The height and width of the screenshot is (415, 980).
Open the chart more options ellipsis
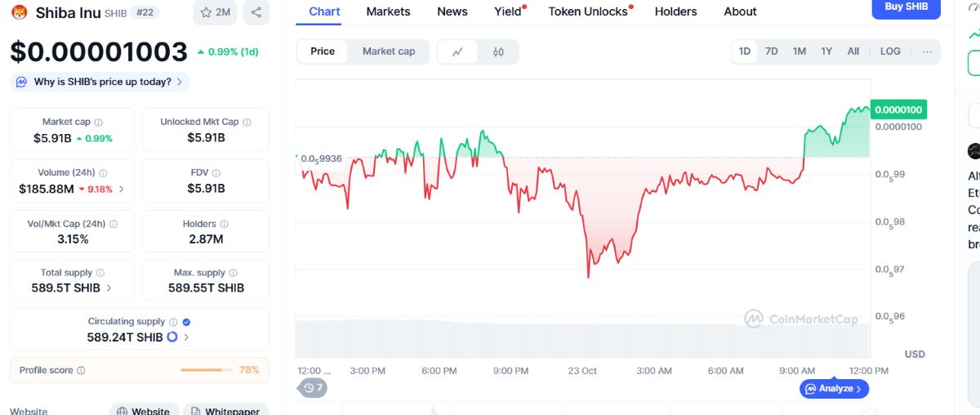point(927,51)
